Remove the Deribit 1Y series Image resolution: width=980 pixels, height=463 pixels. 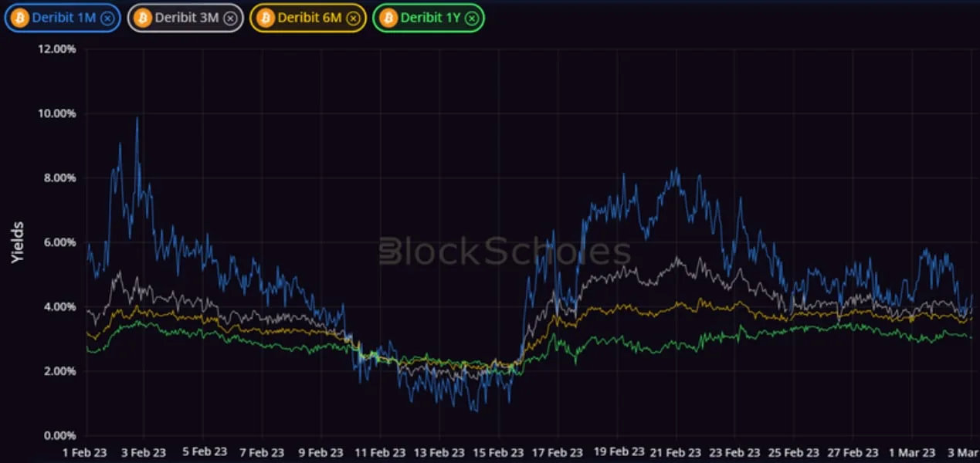[x=471, y=18]
